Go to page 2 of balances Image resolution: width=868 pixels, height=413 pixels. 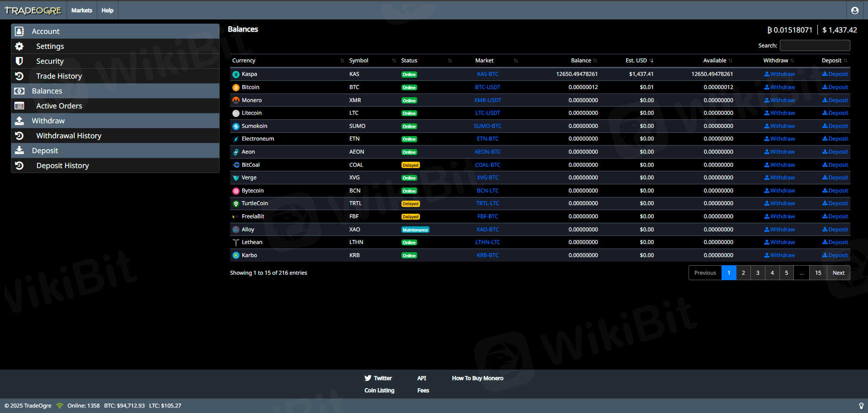743,273
